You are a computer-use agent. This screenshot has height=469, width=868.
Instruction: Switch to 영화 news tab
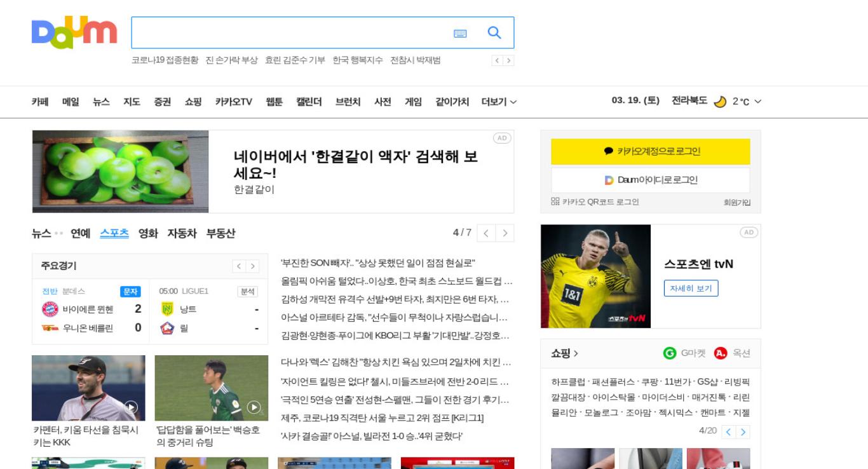click(148, 233)
